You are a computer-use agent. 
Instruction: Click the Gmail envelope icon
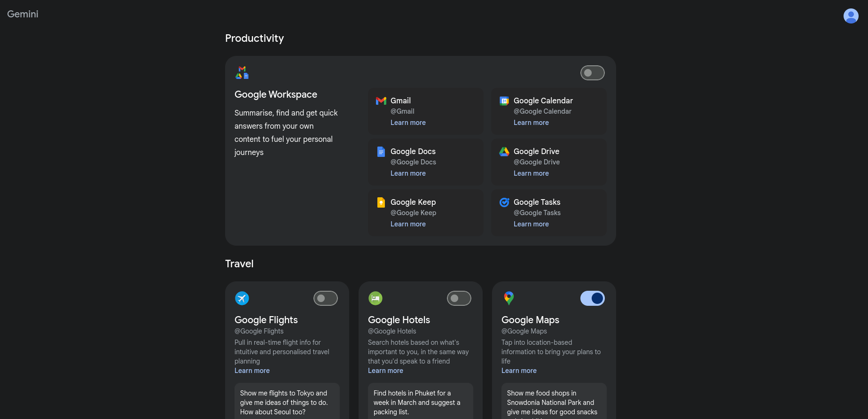click(x=381, y=101)
